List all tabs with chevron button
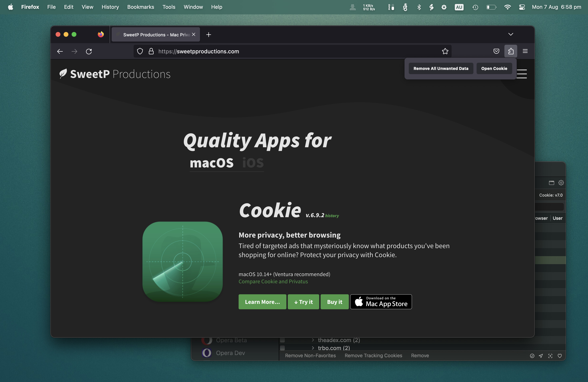The image size is (588, 382). click(x=510, y=34)
